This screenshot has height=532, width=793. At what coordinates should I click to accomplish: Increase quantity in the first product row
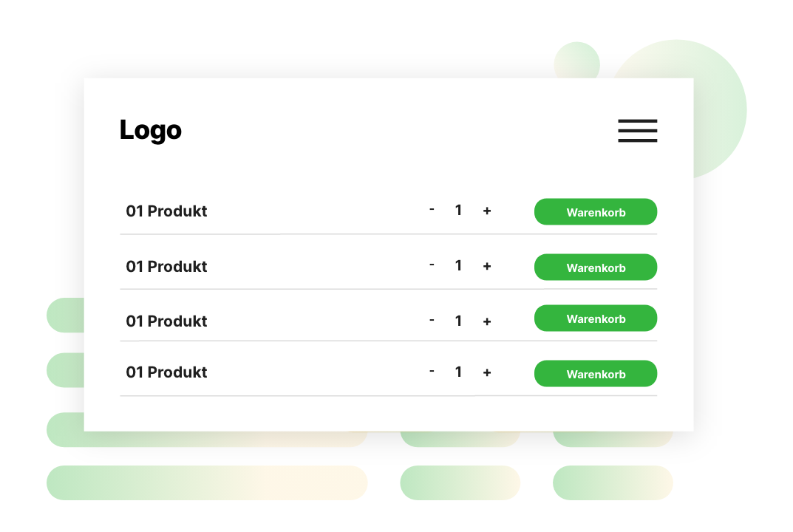pos(486,211)
